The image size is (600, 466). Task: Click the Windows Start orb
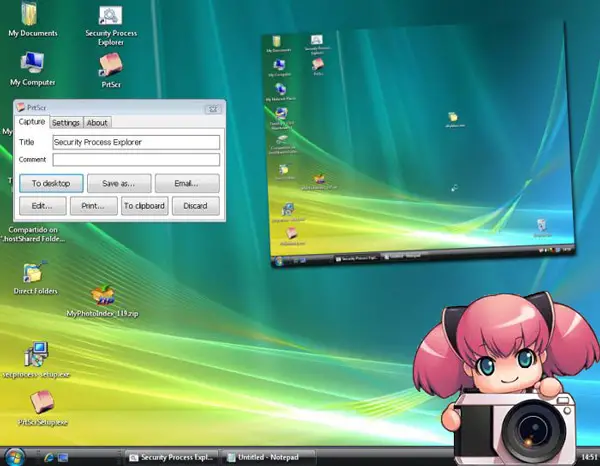[x=15, y=457]
